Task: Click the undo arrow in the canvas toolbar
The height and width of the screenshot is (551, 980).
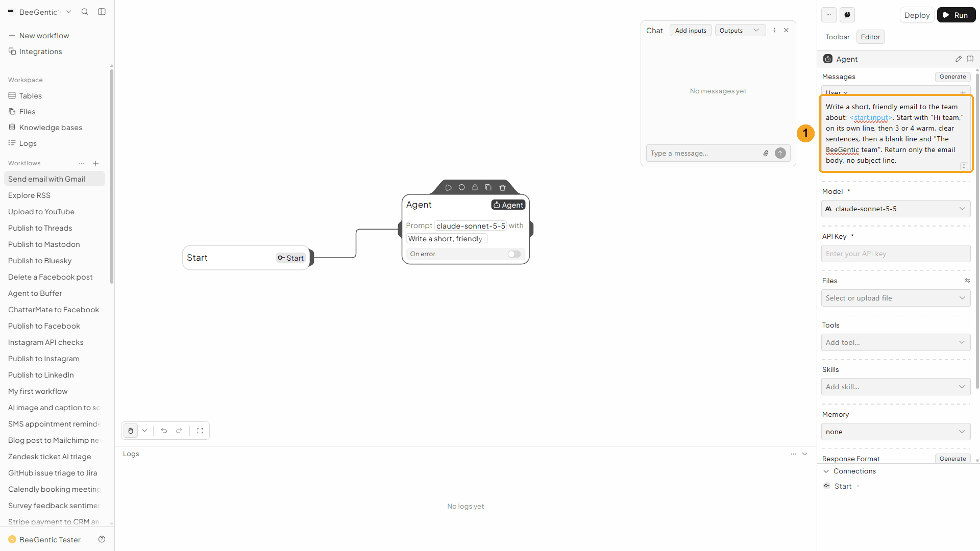Action: 164,431
